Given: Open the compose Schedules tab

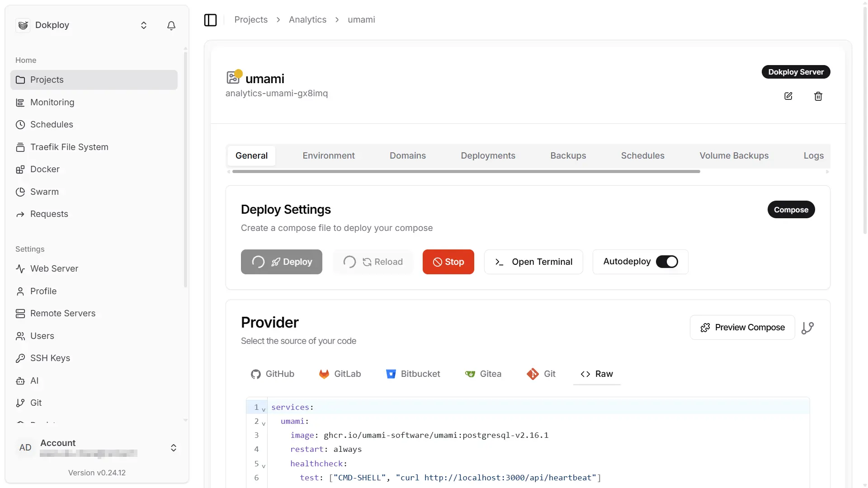Looking at the screenshot, I should click(x=642, y=155).
